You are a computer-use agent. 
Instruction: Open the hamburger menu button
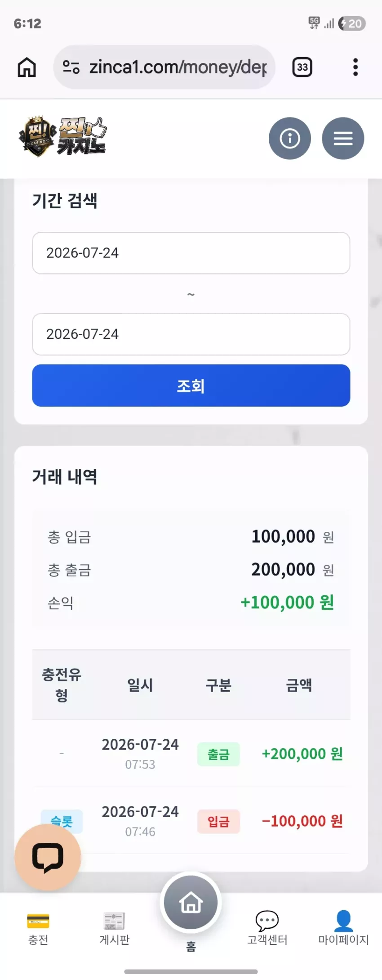click(x=343, y=138)
